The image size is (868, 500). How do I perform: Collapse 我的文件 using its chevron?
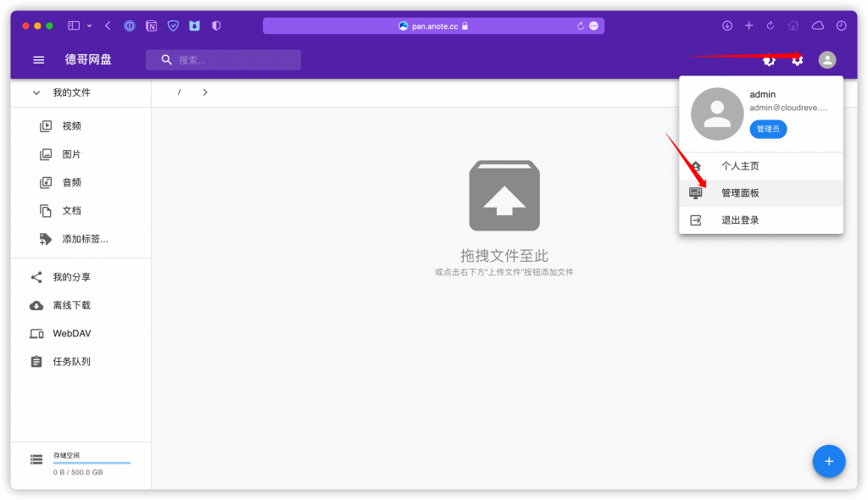pos(36,92)
